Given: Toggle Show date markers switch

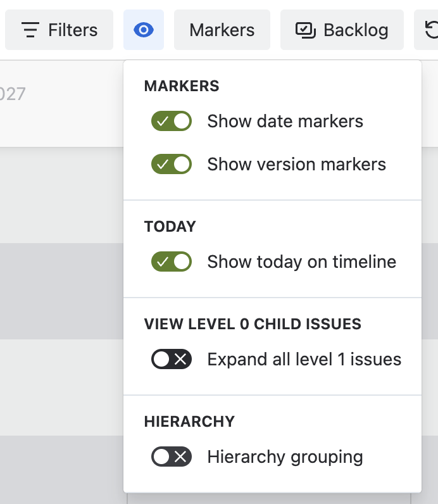Looking at the screenshot, I should point(172,121).
